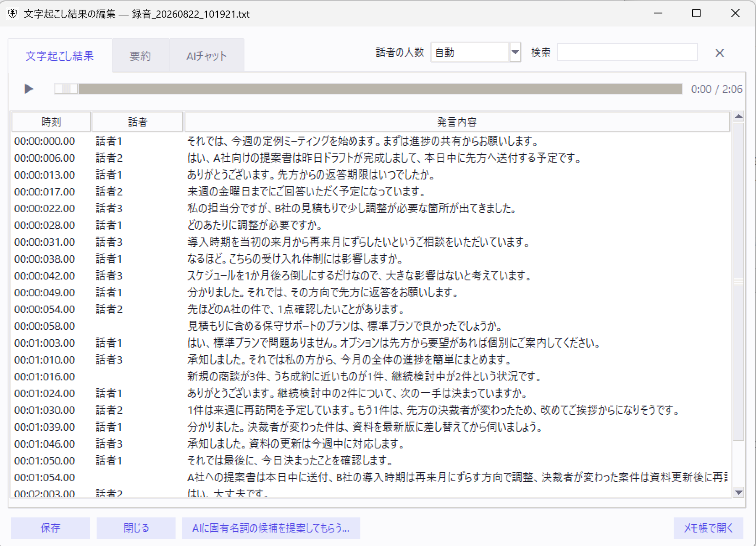Viewport: 756px width, 546px height.
Task: Click the 00:00:038.00 timestamp
Action: click(x=45, y=259)
